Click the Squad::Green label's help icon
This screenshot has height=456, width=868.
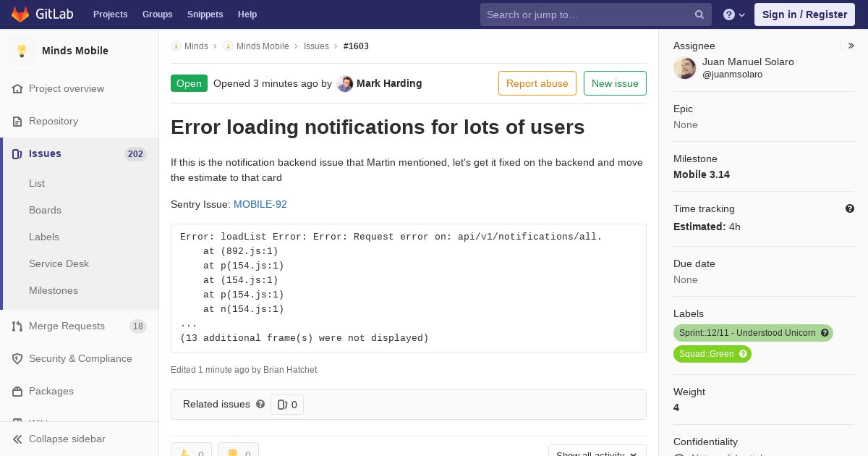click(743, 354)
